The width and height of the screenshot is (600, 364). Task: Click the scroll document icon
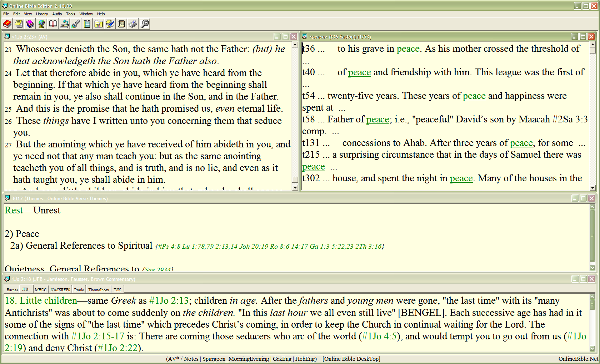click(121, 24)
